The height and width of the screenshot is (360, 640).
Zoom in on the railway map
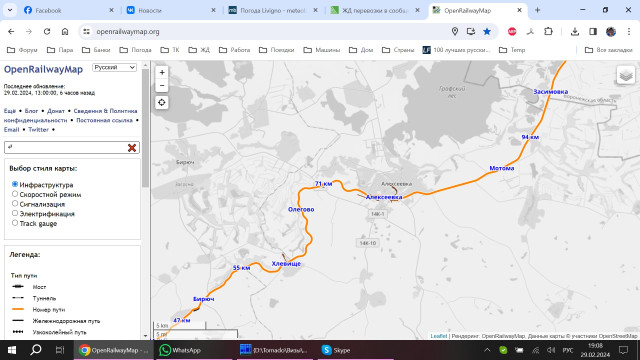pyautogui.click(x=162, y=72)
